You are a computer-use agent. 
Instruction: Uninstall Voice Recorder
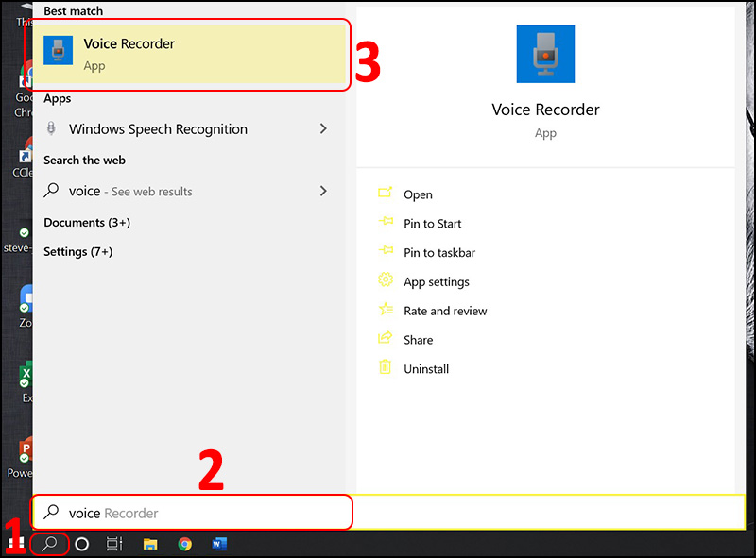[426, 369]
